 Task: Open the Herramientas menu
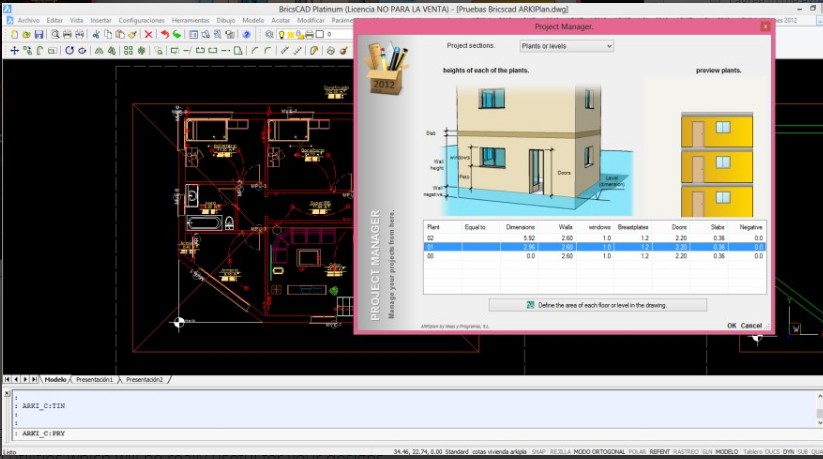(x=191, y=20)
